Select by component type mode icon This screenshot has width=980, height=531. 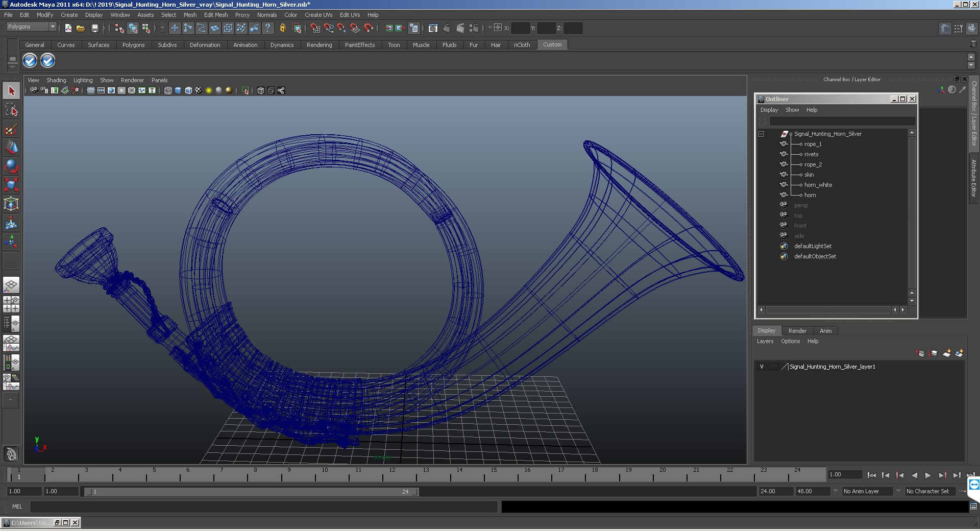146,28
